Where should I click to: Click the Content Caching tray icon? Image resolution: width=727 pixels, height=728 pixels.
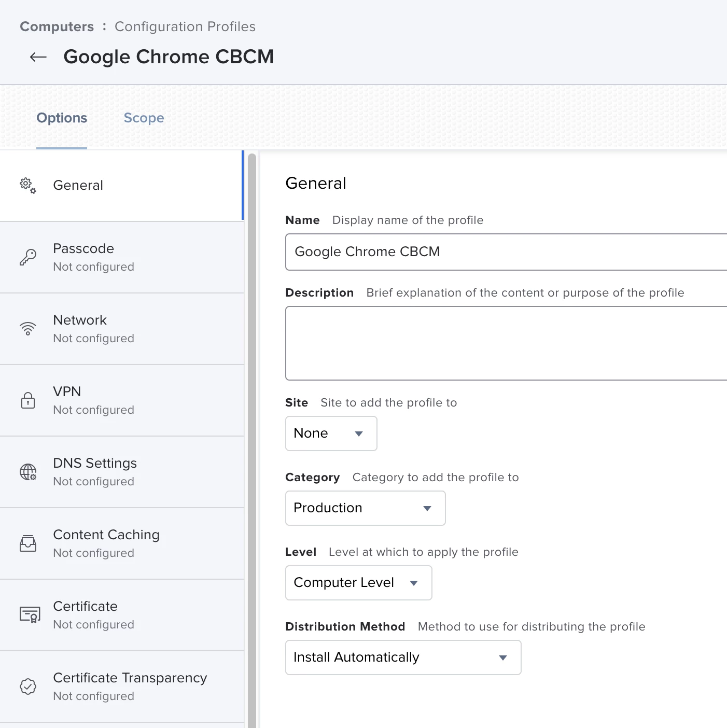(28, 543)
